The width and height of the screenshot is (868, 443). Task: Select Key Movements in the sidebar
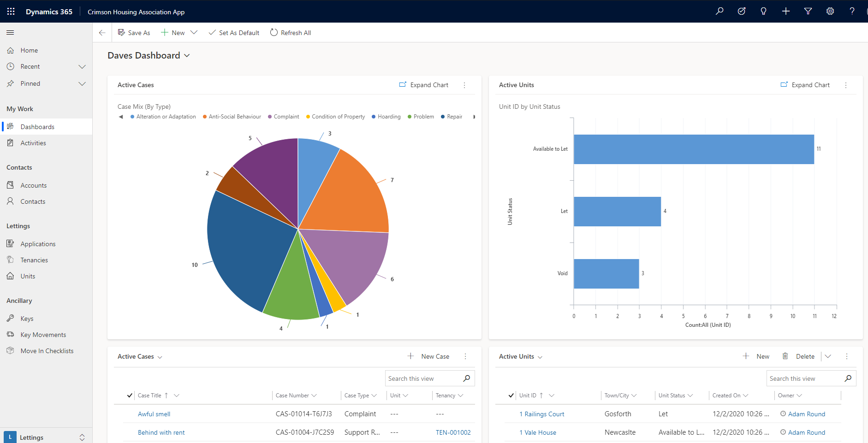(43, 335)
